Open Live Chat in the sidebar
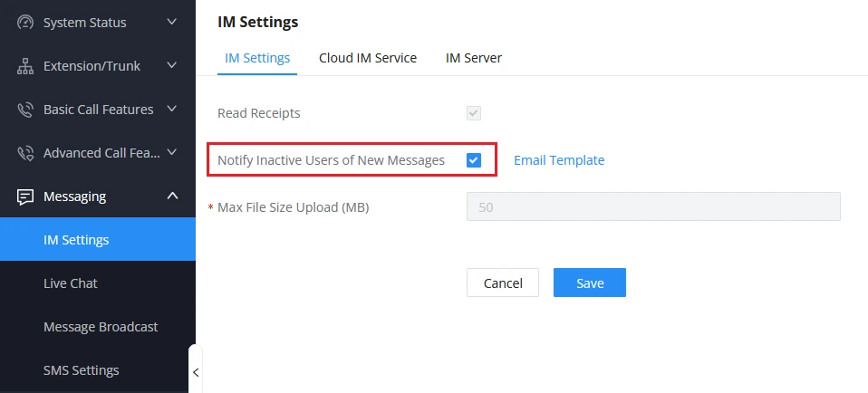This screenshot has width=868, height=393. (98, 283)
